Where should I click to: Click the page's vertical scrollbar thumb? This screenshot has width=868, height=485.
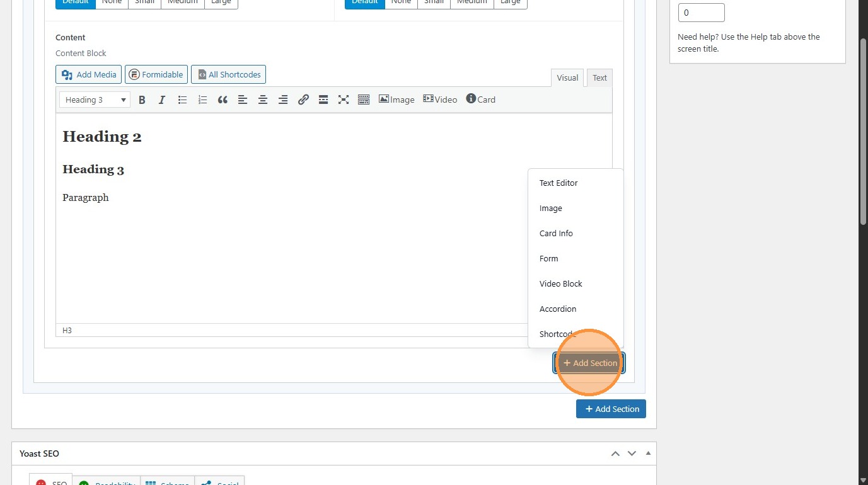tap(863, 131)
